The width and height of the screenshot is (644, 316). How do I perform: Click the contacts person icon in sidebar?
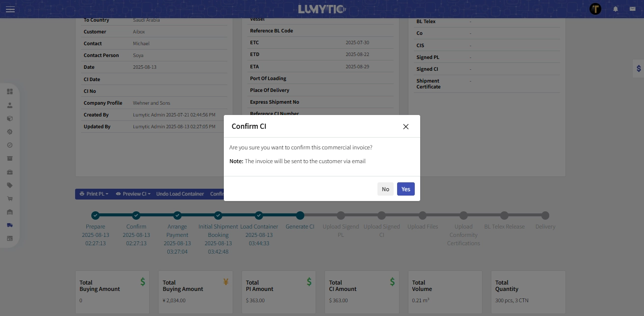[x=10, y=105]
